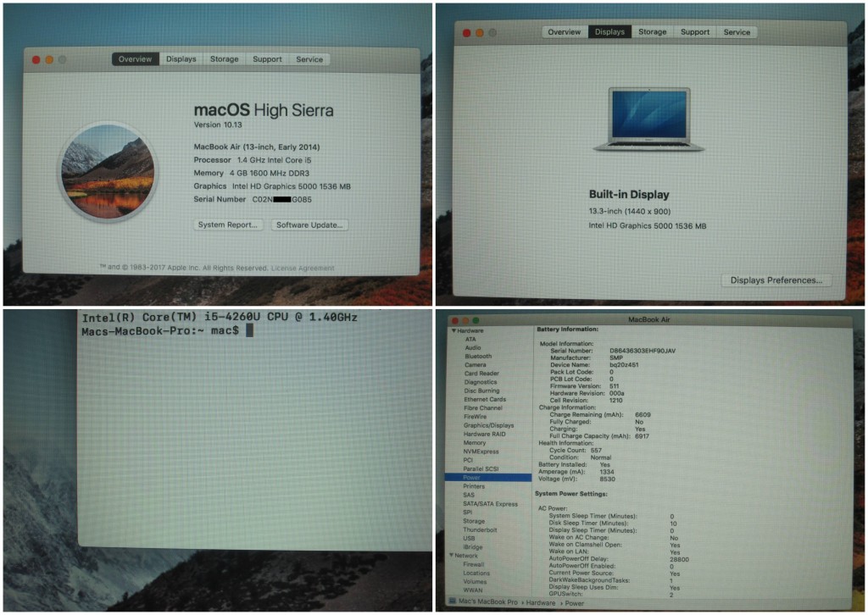Screen dimensions: 868x615
Task: Select WWAN under Network
Action: [473, 590]
